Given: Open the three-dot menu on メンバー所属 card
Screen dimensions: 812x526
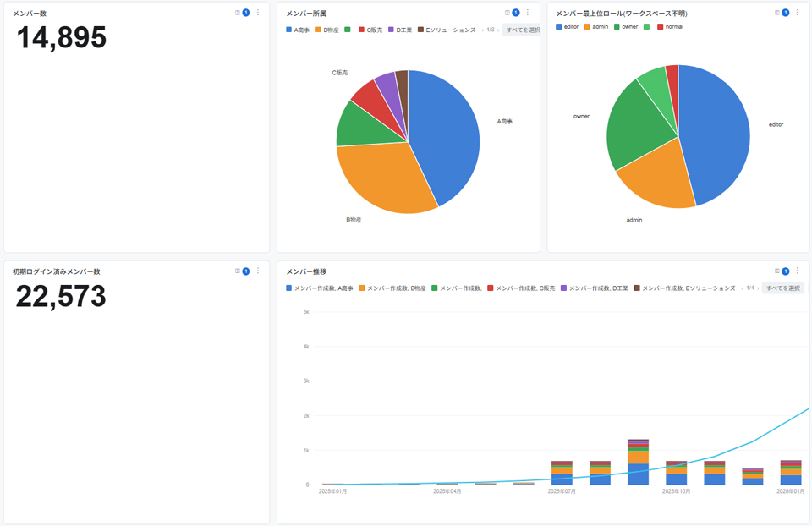Looking at the screenshot, I should 528,13.
